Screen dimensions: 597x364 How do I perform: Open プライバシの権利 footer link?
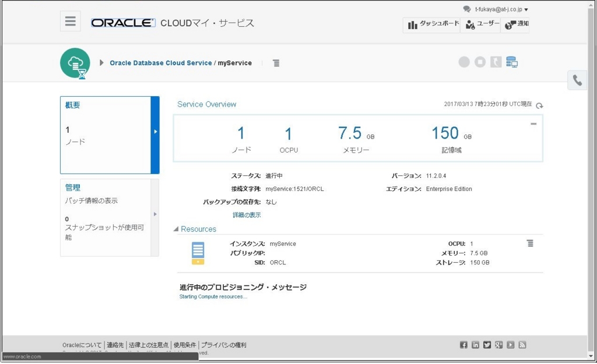tap(223, 345)
